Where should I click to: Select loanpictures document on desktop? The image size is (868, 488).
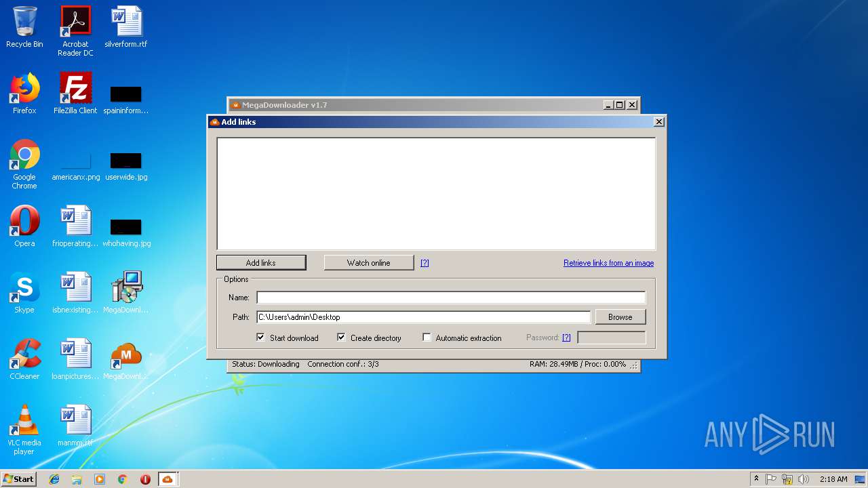(75, 359)
